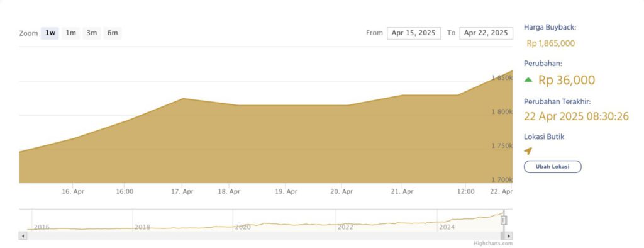The image size is (644, 248).
Task: Click the Lokasi Butik label
Action: (x=544, y=137)
